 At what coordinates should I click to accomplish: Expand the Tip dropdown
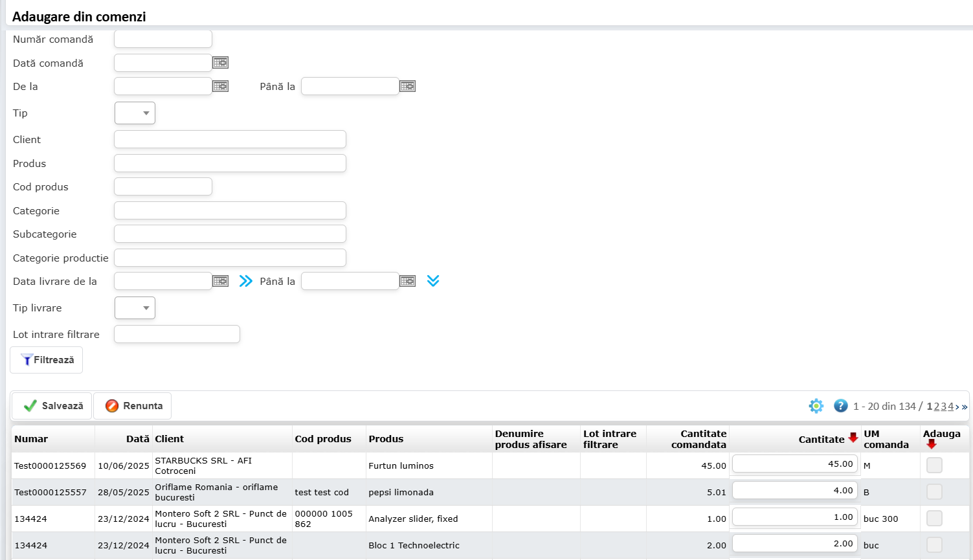(x=135, y=113)
